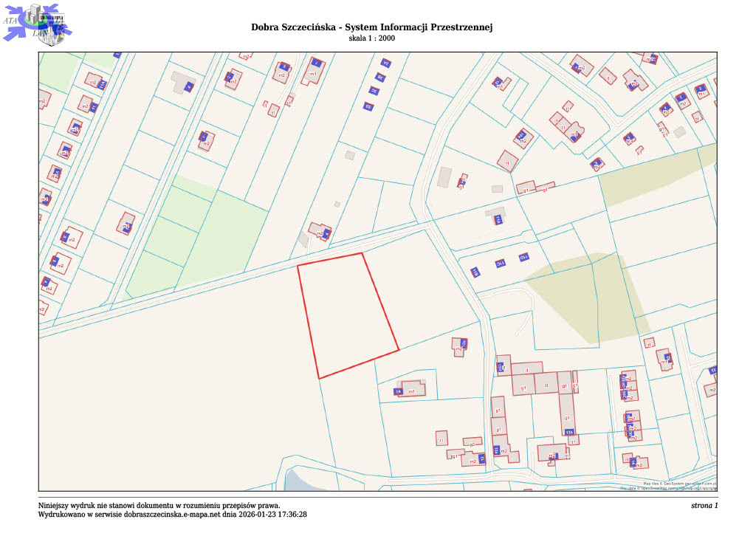
Task: Click the address marker 11A
Action: tap(498, 220)
